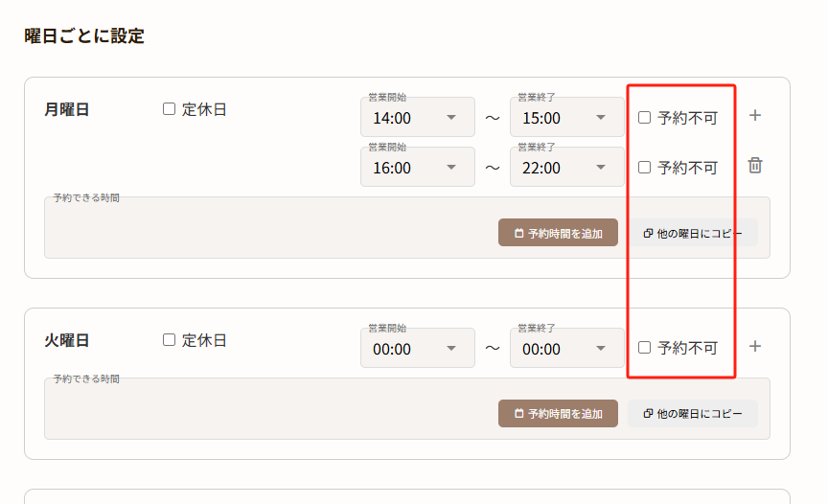Open Monday's 16:00 opening time dropdown
The image size is (828, 504).
tap(418, 168)
